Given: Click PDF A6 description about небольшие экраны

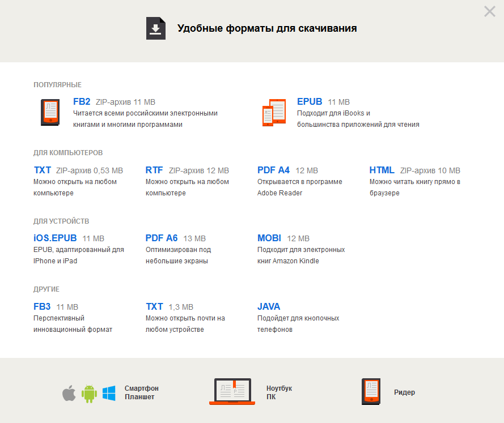Looking at the screenshot, I should tap(179, 255).
